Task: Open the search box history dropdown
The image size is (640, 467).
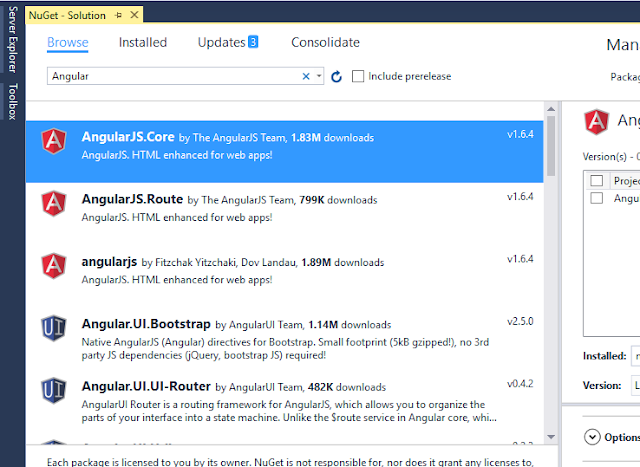Action: coord(319,76)
